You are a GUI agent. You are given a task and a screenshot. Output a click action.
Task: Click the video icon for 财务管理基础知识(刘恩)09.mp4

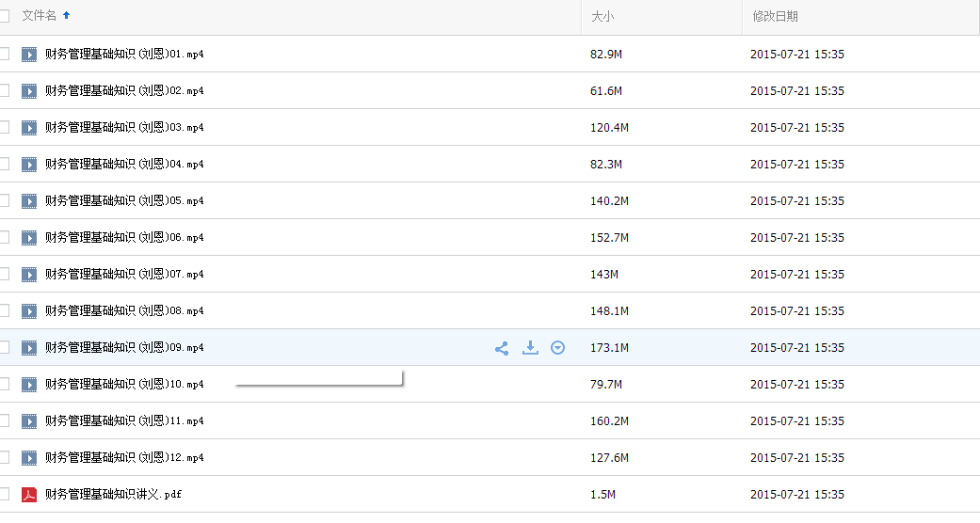tap(29, 348)
